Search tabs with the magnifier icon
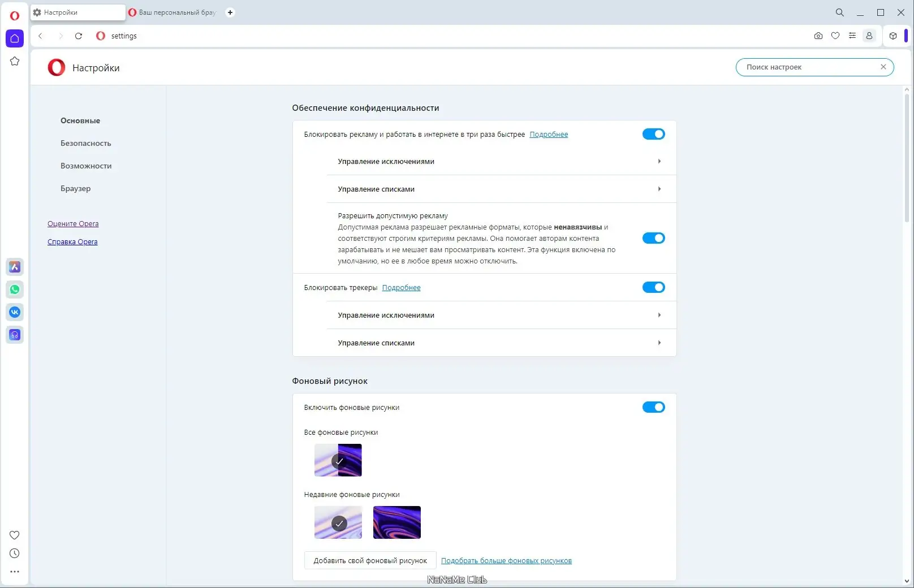 click(x=840, y=12)
